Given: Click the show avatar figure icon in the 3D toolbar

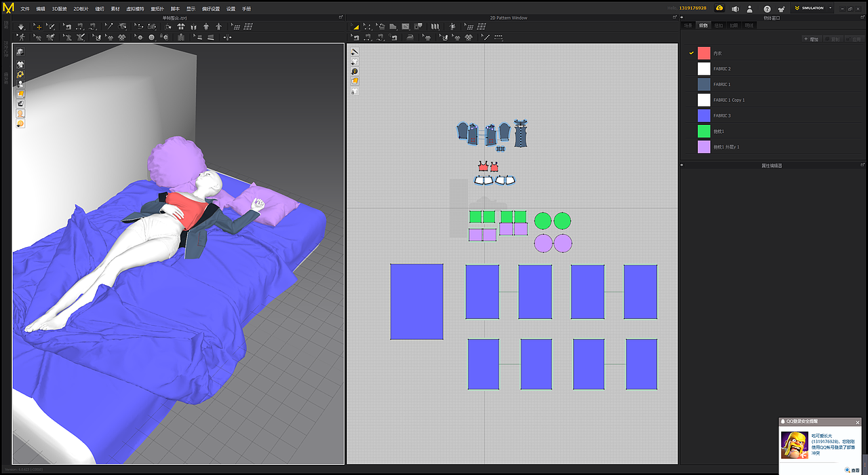Looking at the screenshot, I should 218,26.
